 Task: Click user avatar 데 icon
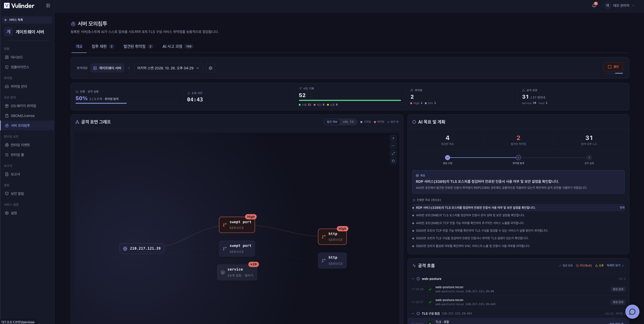(607, 6)
